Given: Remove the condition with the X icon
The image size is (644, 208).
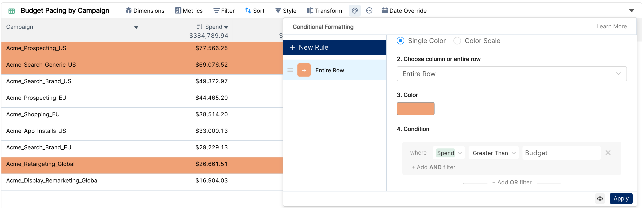Looking at the screenshot, I should click(x=608, y=153).
